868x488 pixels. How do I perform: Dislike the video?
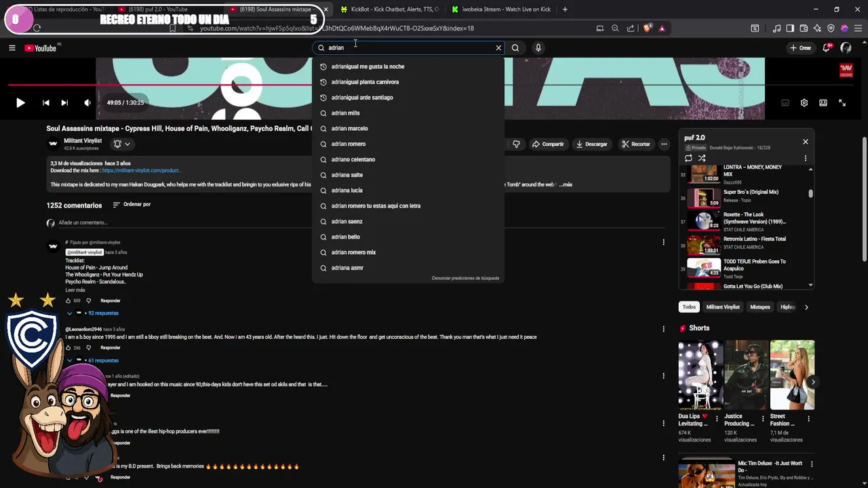(x=517, y=144)
